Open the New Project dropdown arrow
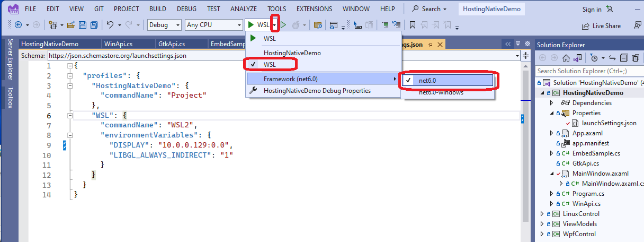The height and width of the screenshot is (242, 644). [62, 25]
